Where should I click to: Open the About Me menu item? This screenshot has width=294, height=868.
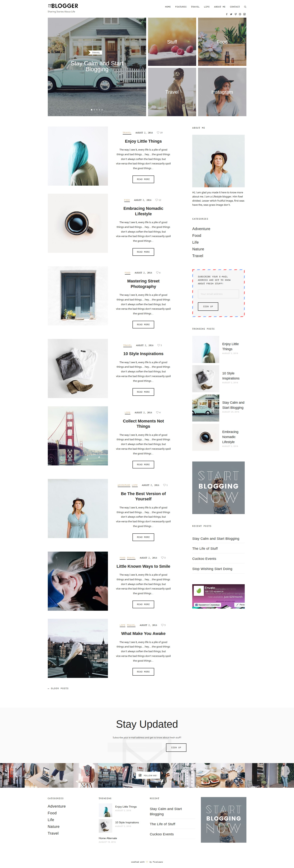click(x=220, y=7)
